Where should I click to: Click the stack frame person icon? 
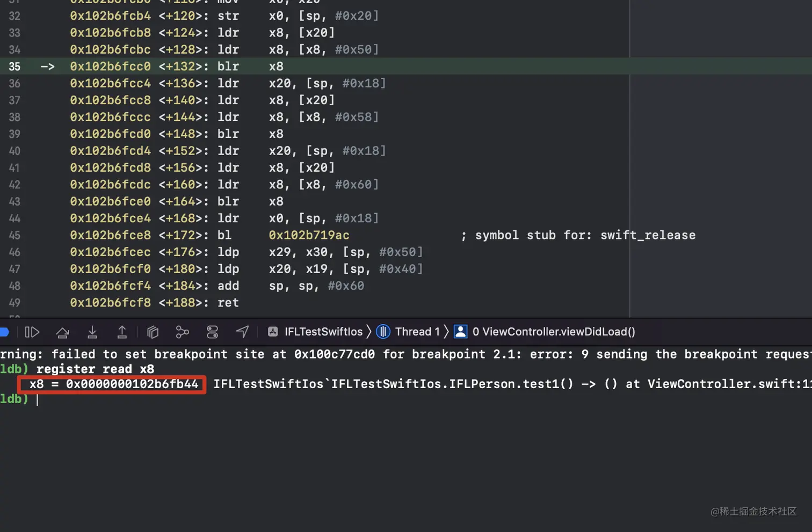coord(461,332)
